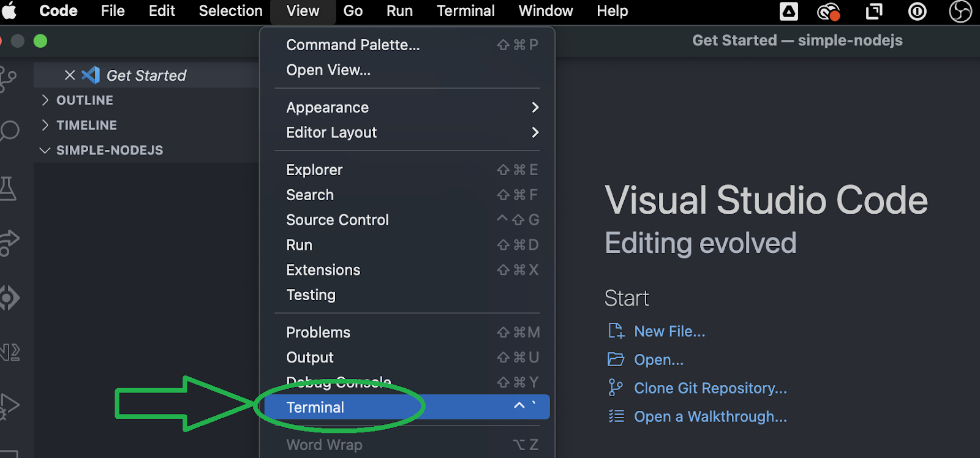
Task: Open the Help menu
Action: pos(612,11)
